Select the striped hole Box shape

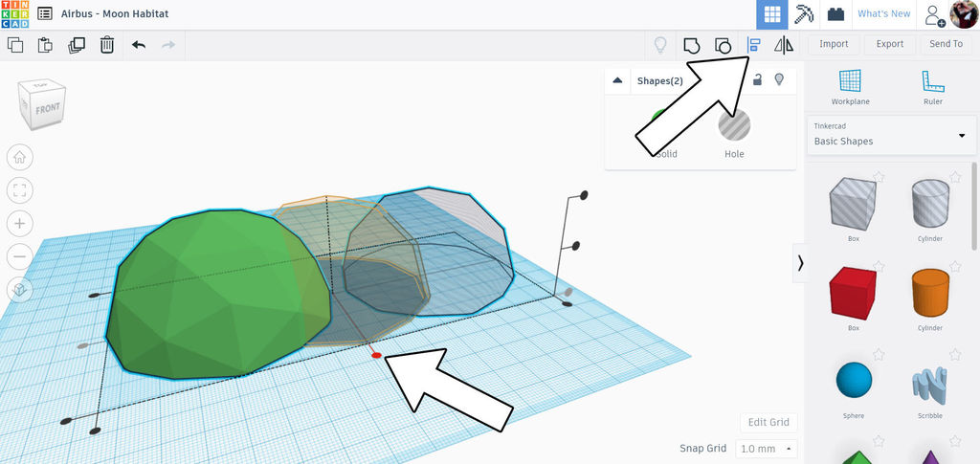pyautogui.click(x=853, y=205)
